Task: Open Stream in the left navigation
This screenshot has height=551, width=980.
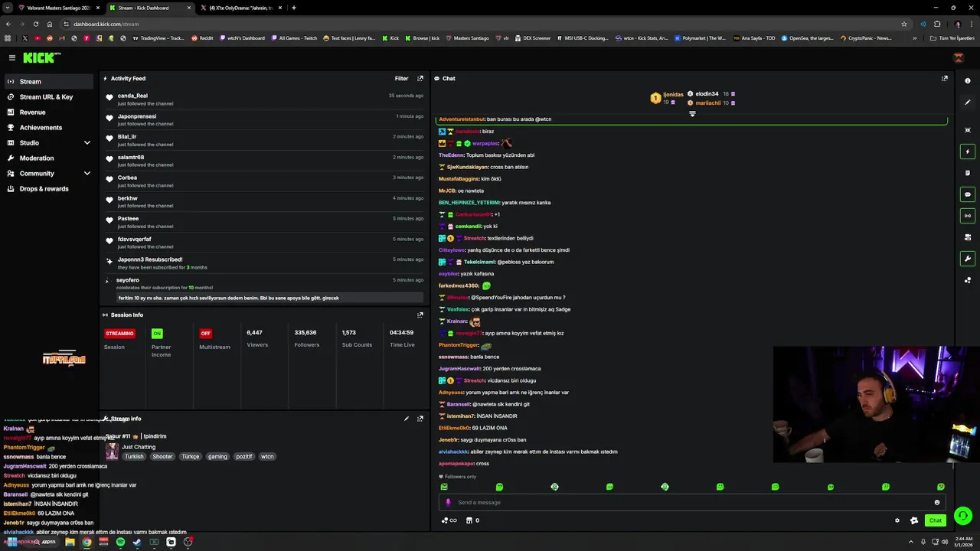Action: pos(49,81)
